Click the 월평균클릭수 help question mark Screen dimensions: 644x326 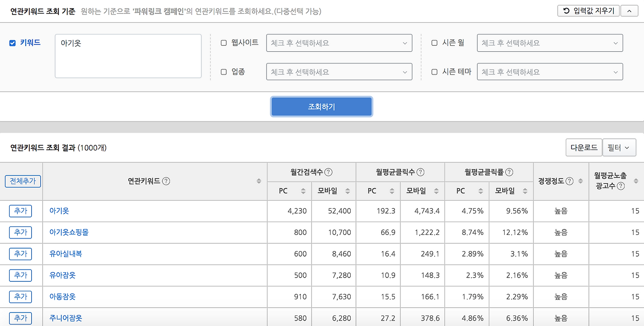[421, 172]
